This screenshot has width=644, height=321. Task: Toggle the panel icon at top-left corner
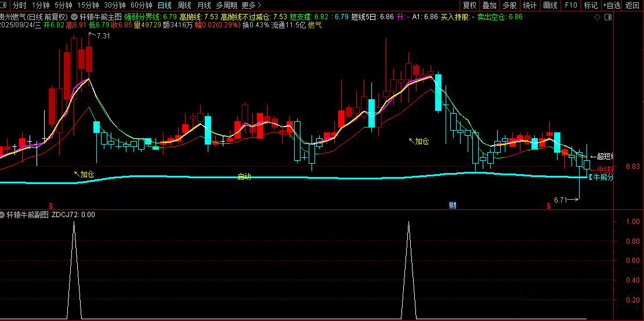tap(3, 5)
